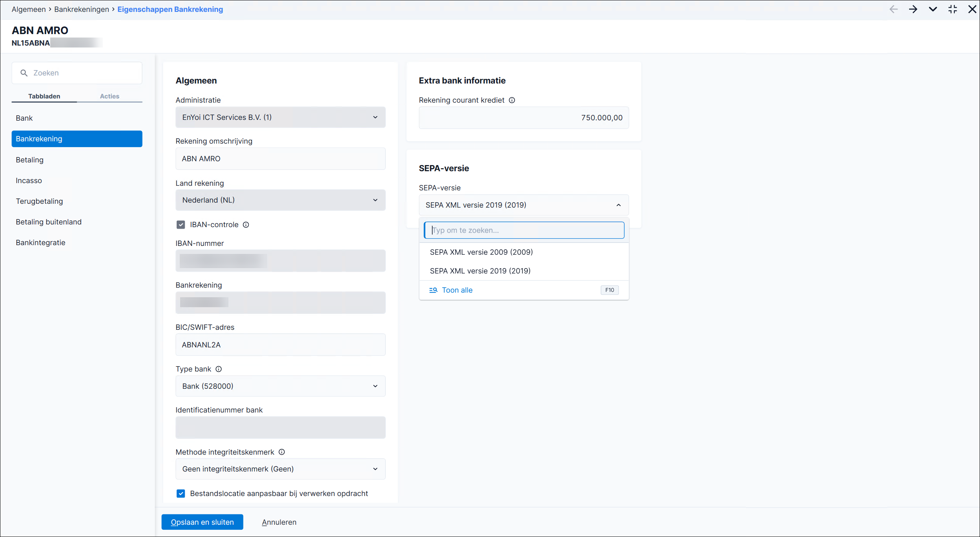Open the Bankintegratie sidebar item
Image resolution: width=980 pixels, height=537 pixels.
tap(77, 242)
